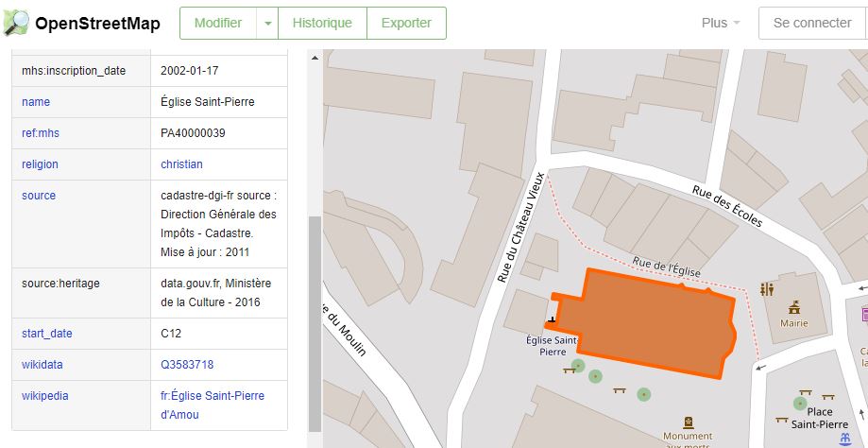The height and width of the screenshot is (448, 868).
Task: Expand the Plus menu
Action: 721,24
